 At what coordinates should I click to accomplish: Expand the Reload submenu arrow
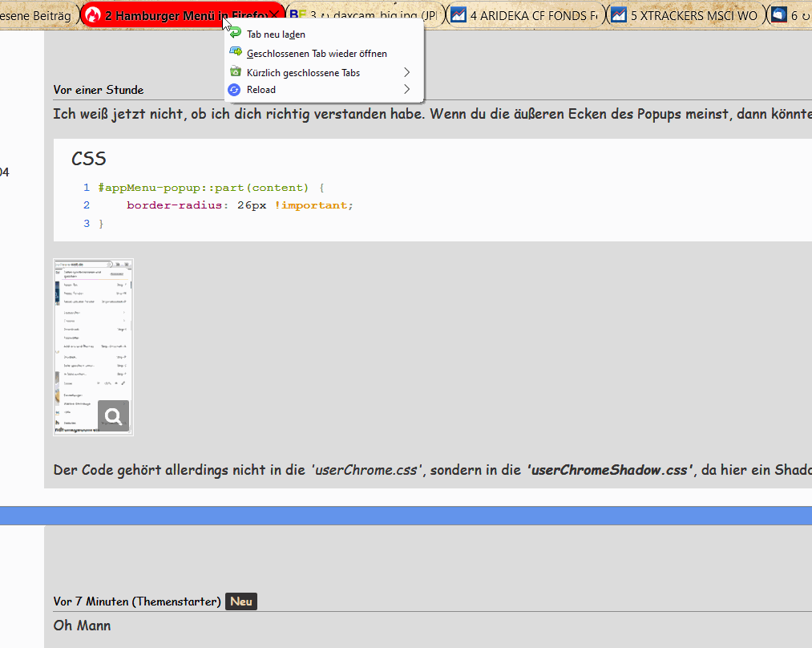click(x=406, y=90)
